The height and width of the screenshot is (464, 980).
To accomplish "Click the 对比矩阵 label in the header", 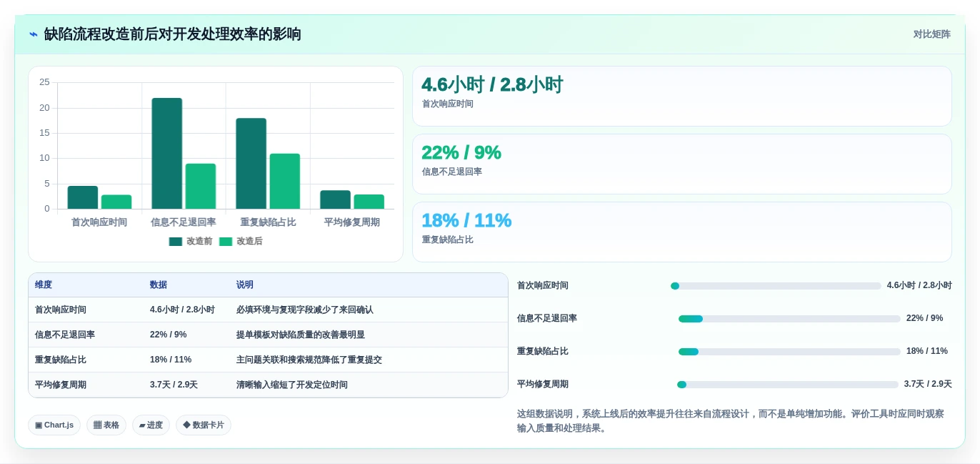I will [x=931, y=34].
